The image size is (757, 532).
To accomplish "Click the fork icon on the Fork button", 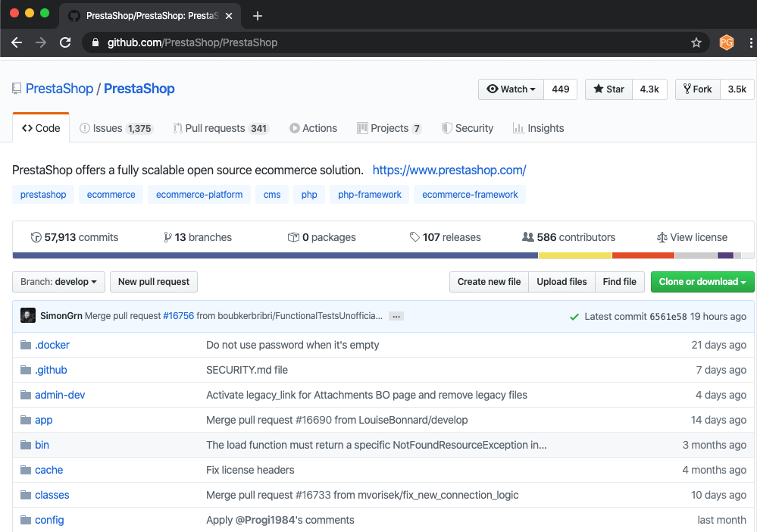I will pos(687,89).
